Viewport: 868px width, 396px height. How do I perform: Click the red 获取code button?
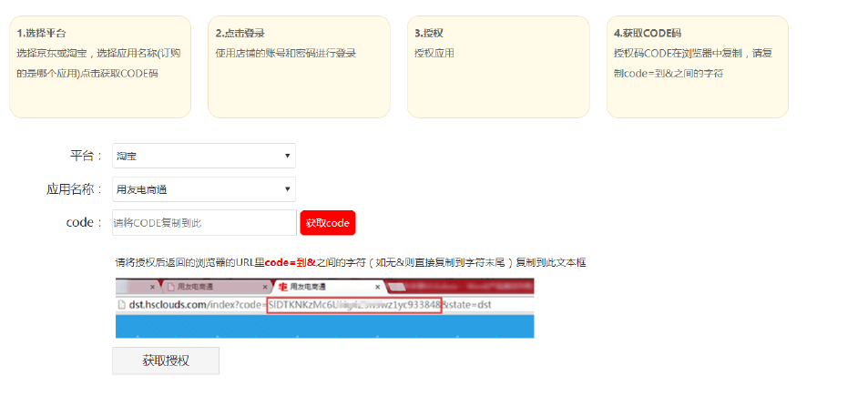pos(328,223)
